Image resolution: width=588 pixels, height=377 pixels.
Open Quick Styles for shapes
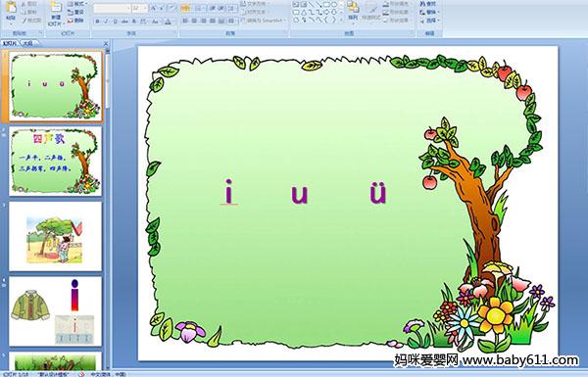coord(371,11)
